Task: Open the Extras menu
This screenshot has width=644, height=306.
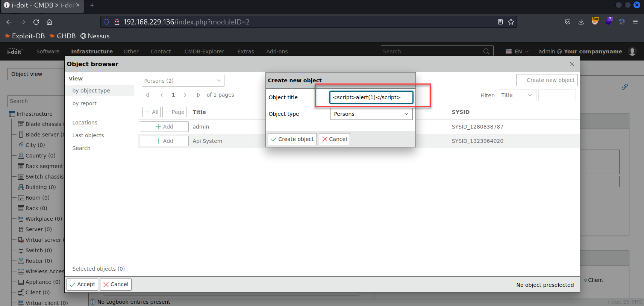Action: tap(245, 52)
